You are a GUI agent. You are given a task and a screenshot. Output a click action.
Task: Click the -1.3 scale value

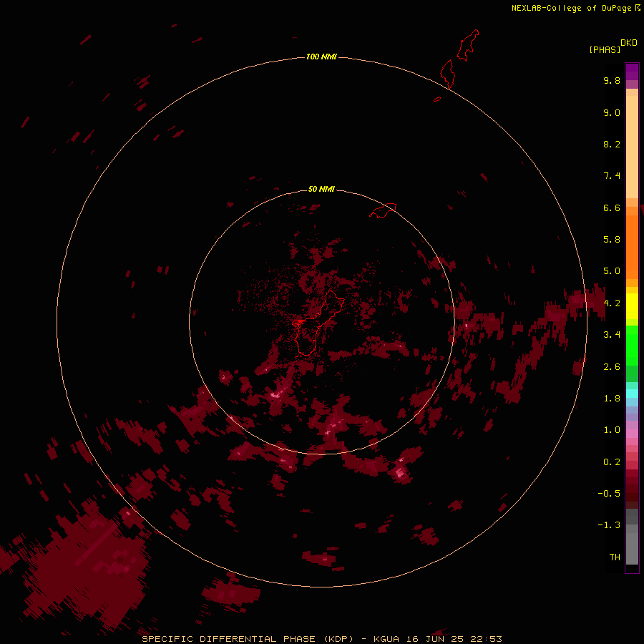coord(609,525)
